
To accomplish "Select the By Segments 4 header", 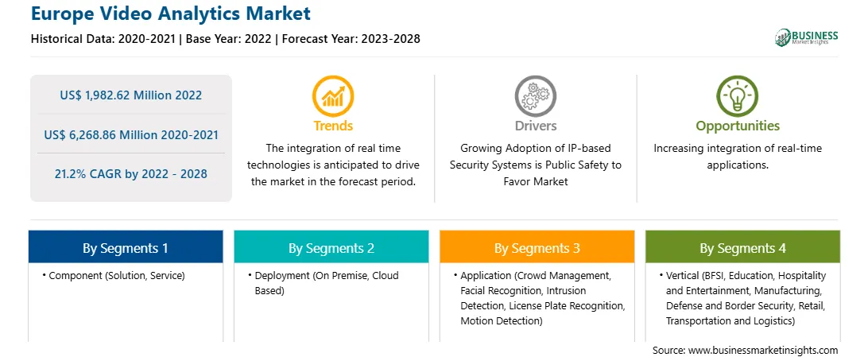I will coord(743,246).
